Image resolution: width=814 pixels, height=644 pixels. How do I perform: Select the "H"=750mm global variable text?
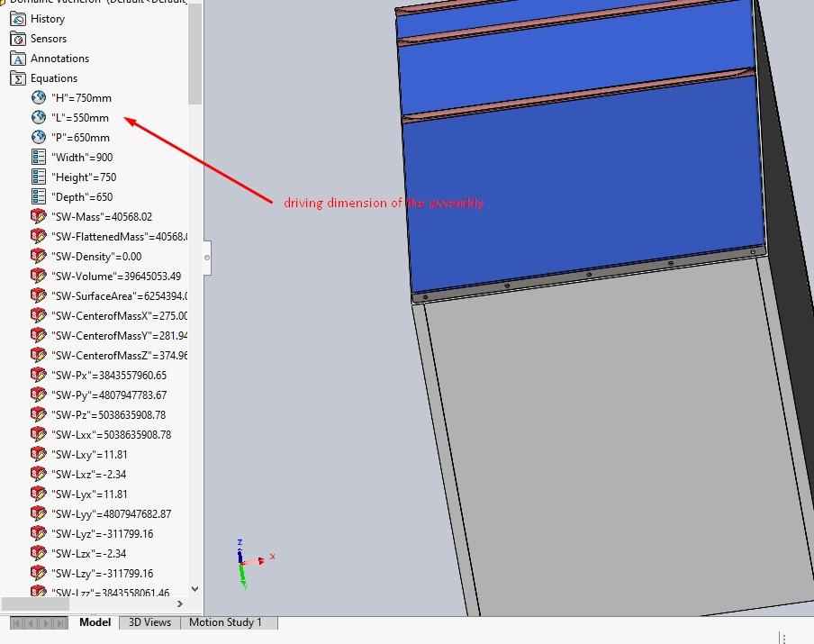[82, 97]
